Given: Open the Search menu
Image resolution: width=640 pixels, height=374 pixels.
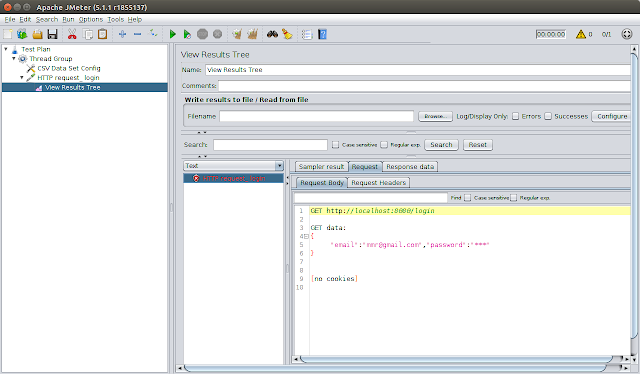Looking at the screenshot, I should pos(47,19).
